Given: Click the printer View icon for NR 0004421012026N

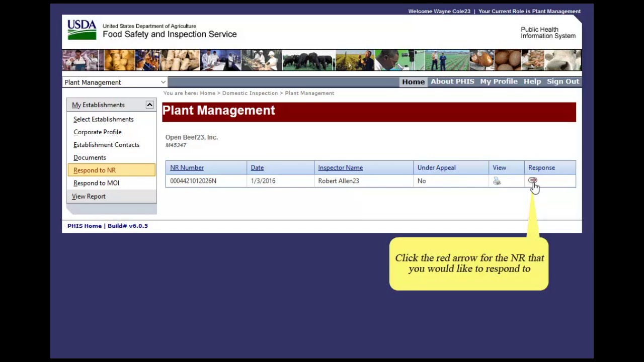Looking at the screenshot, I should coord(497,181).
